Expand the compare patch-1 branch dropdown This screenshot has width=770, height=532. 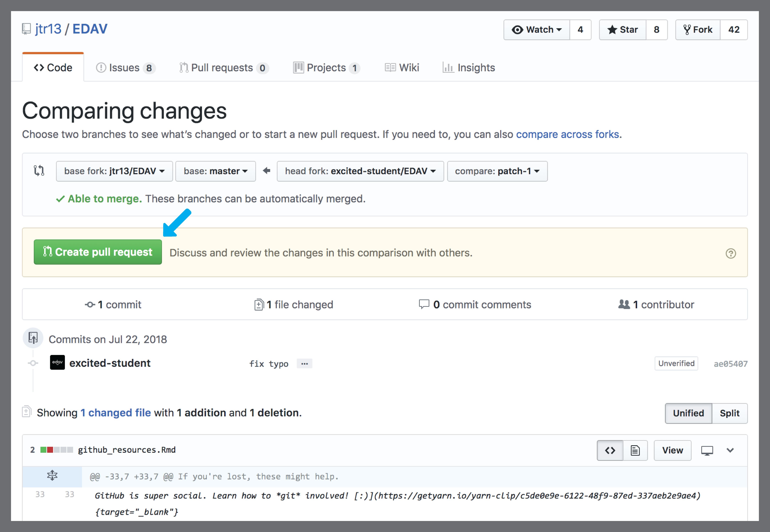click(497, 171)
